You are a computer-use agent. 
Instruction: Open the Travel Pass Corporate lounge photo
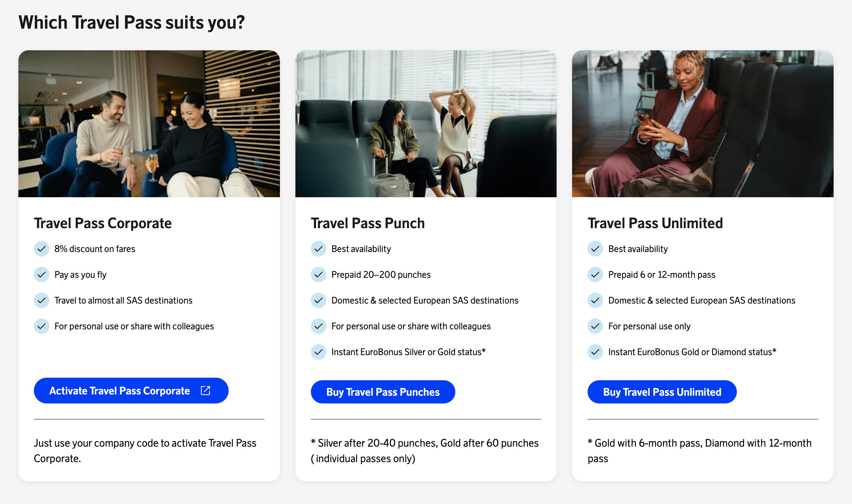(149, 124)
